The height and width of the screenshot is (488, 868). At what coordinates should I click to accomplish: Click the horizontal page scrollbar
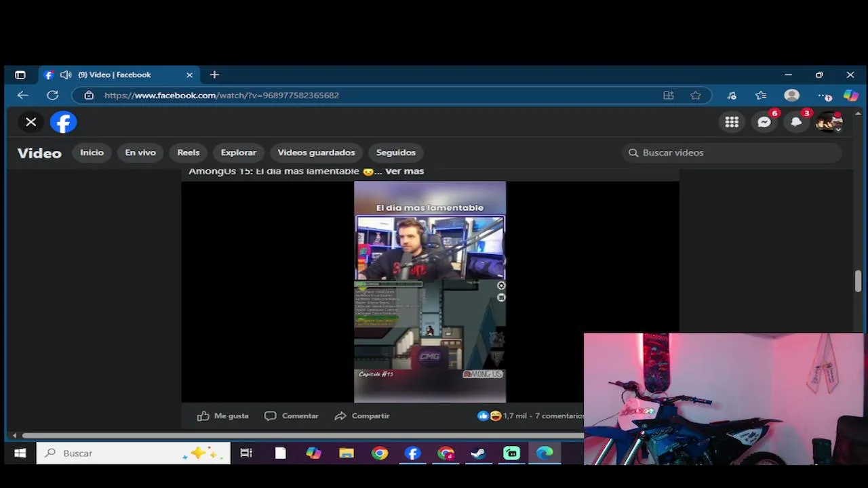(302, 436)
